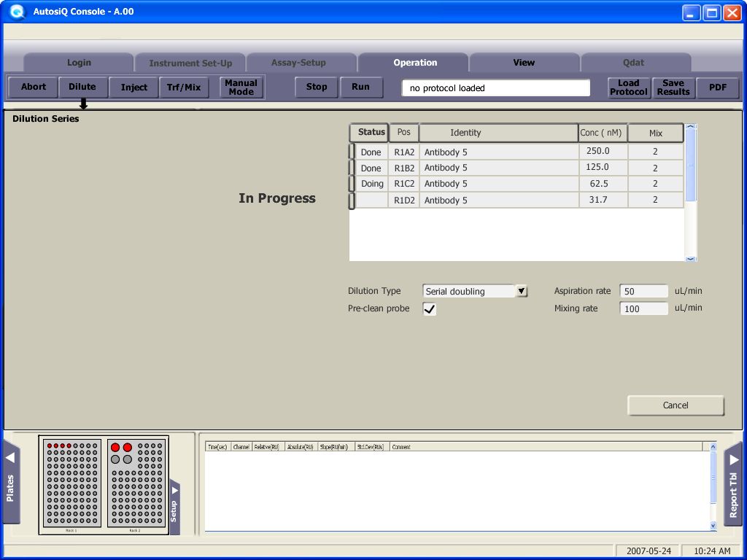Switch to the View tab

click(524, 63)
